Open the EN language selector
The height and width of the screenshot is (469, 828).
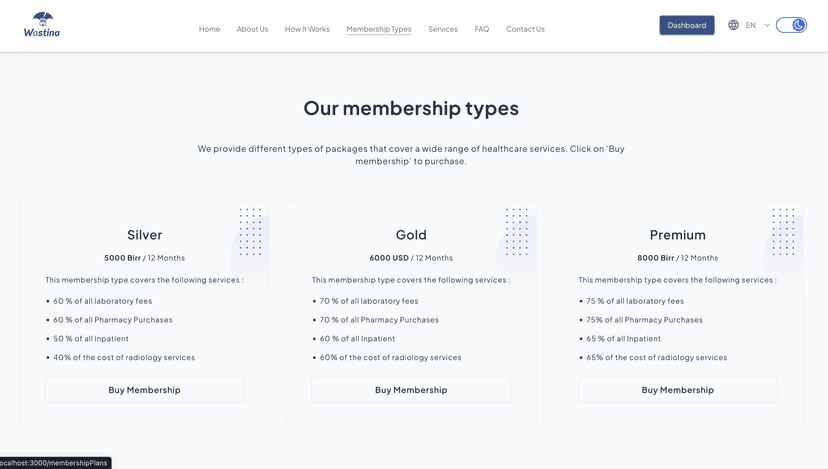pyautogui.click(x=750, y=25)
